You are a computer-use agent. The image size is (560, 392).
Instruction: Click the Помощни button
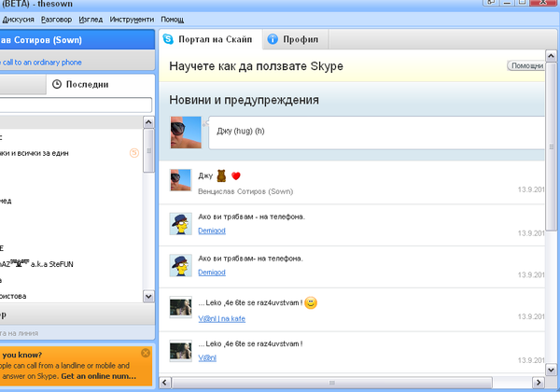point(526,65)
